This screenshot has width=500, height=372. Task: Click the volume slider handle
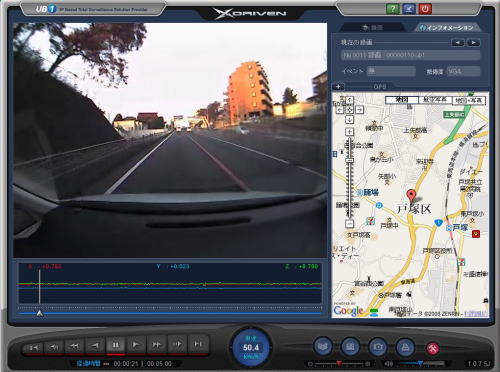[420, 363]
